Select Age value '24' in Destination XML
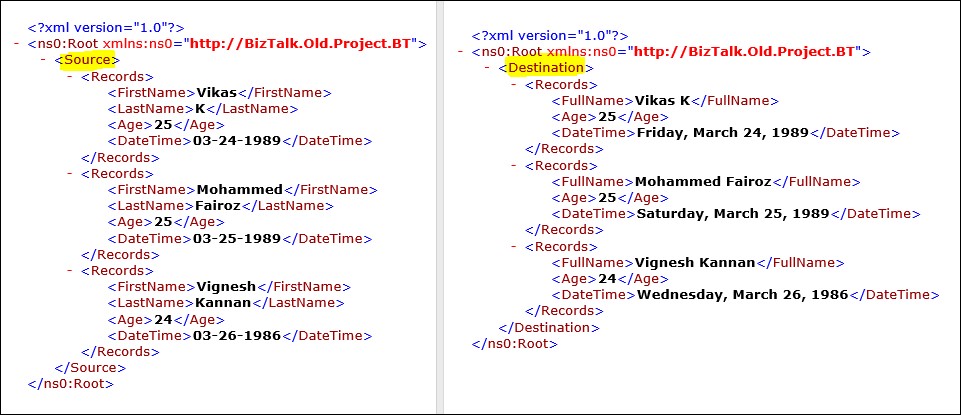961x415 pixels. click(x=607, y=279)
